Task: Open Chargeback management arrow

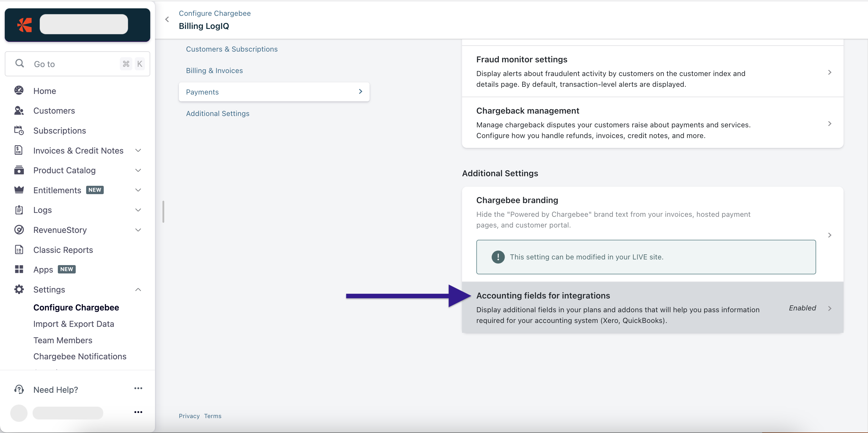Action: tap(830, 123)
